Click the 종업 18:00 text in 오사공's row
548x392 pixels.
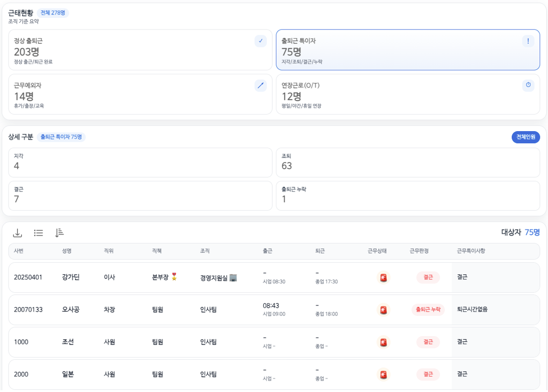327,314
